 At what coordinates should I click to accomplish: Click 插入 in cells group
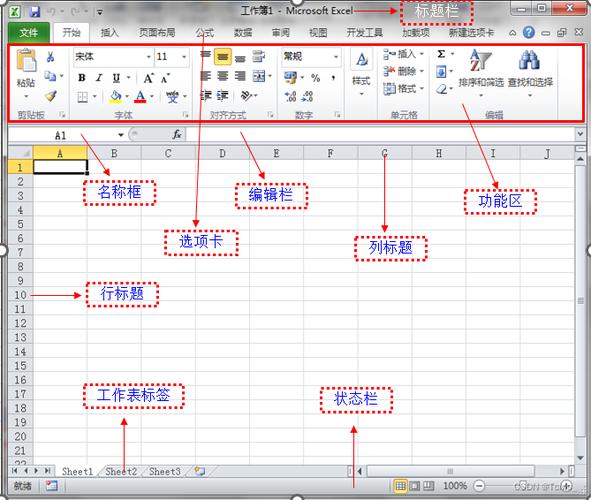tap(404, 55)
